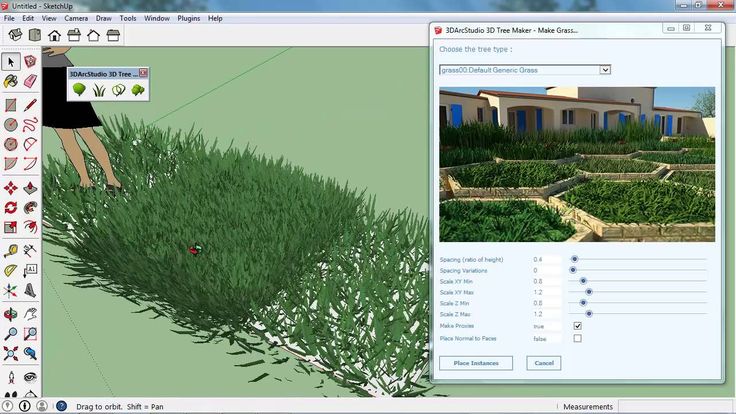Open the Help menu
Image resolution: width=736 pixels, height=414 pixels.
215,18
